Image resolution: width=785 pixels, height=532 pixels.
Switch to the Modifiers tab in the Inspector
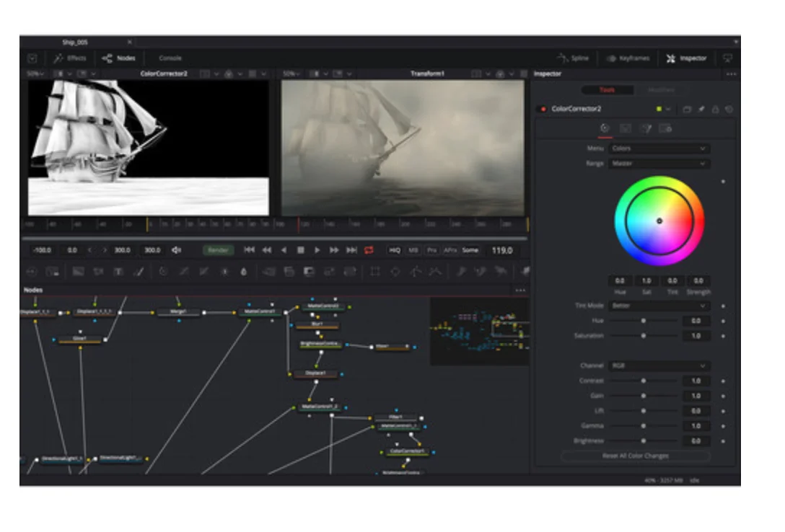(661, 90)
